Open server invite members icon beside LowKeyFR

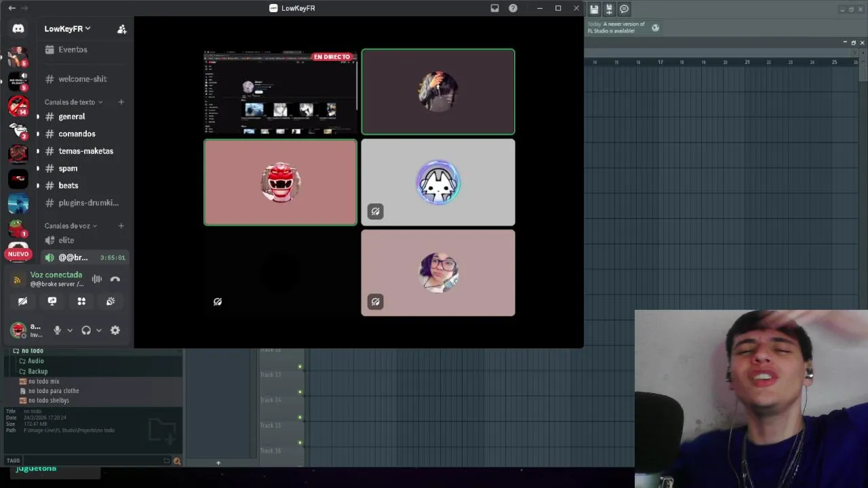tap(121, 29)
